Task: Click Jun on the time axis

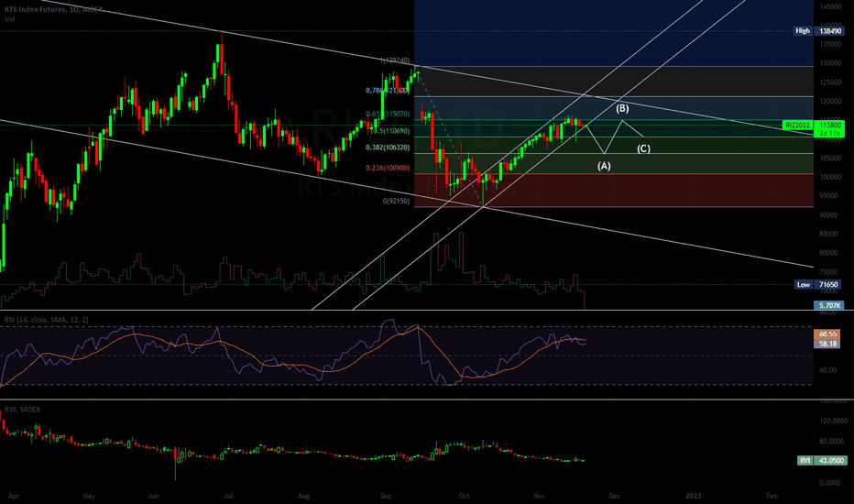Action: [x=154, y=497]
